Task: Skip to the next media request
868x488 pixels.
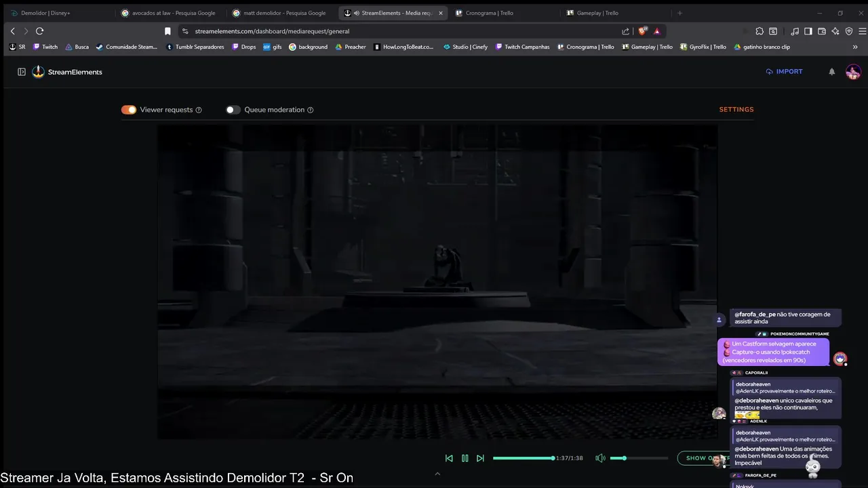Action: (480, 458)
